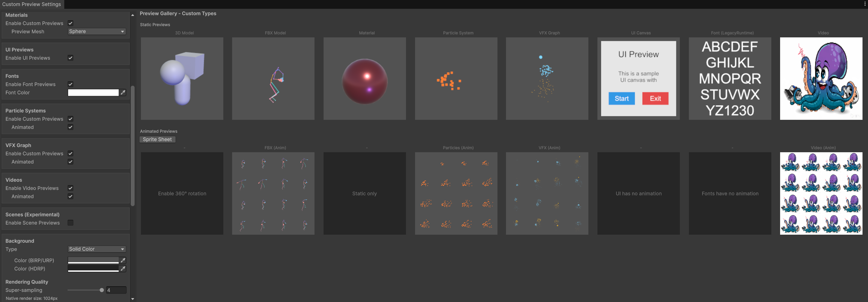
Task: Click the VFX (Anim) sprite sheet preview
Action: click(x=547, y=193)
